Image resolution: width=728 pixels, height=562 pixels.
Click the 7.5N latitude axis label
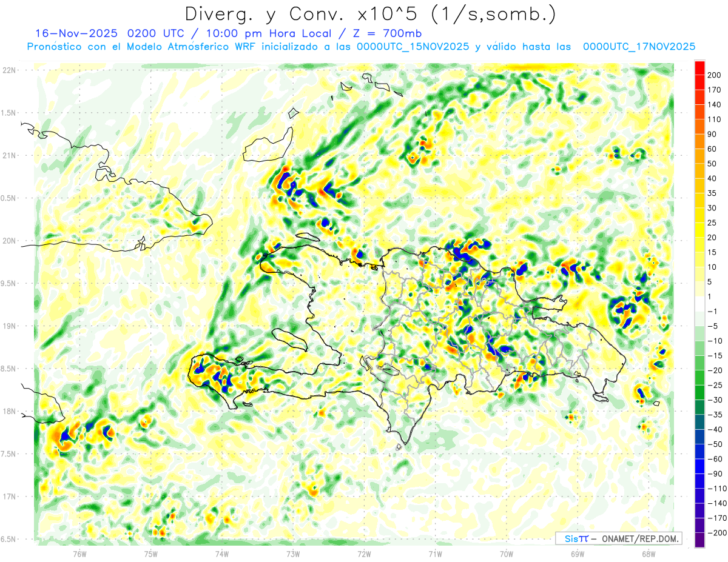8,454
